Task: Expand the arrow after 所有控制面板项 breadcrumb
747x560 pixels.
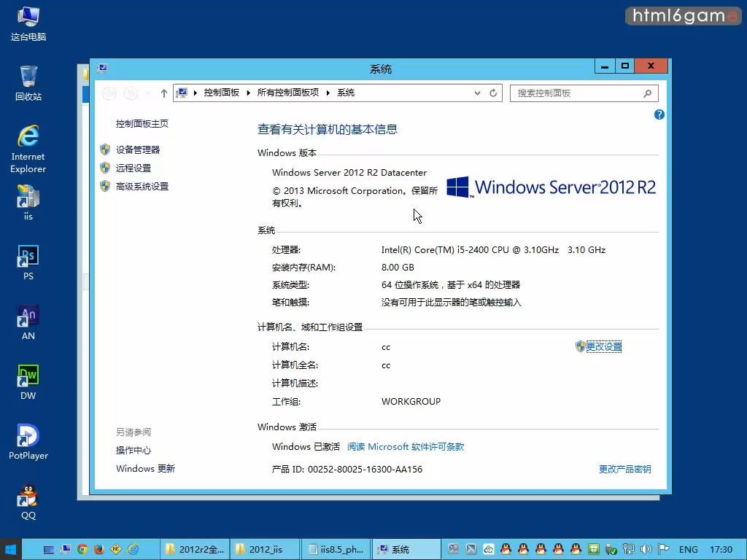Action: point(328,93)
